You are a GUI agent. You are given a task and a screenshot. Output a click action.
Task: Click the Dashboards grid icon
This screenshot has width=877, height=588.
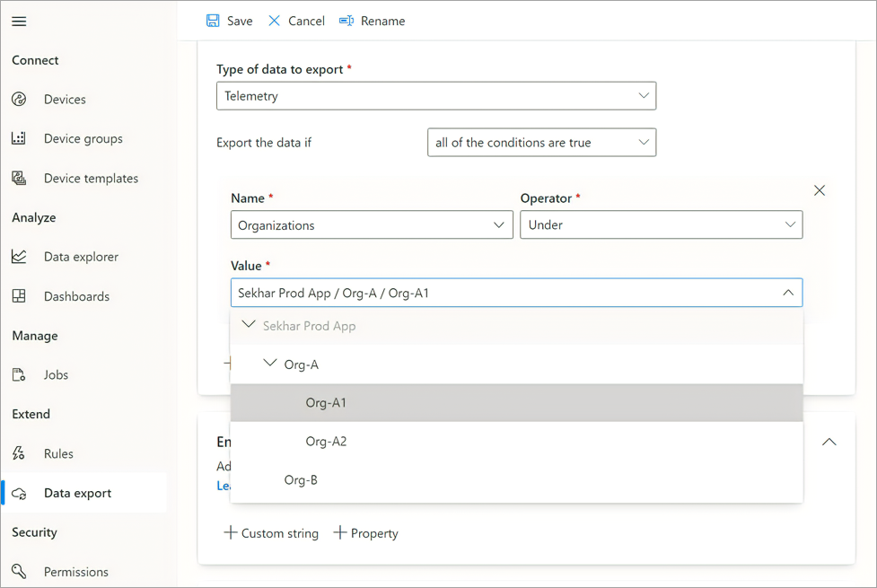tap(19, 296)
